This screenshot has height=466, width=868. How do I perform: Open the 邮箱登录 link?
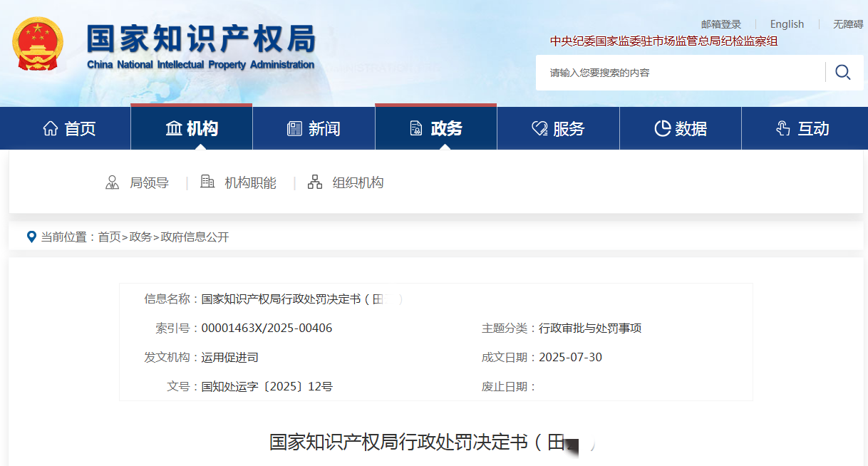click(x=721, y=24)
